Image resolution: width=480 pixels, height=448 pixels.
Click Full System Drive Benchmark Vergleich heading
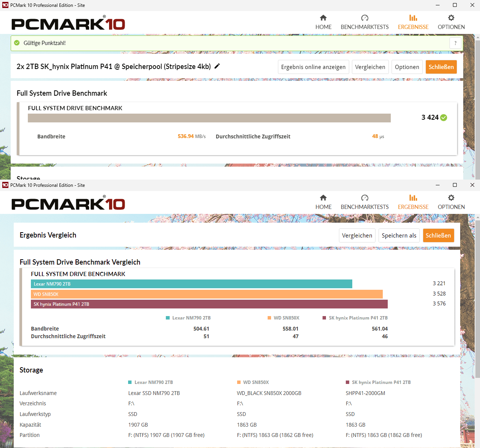click(80, 262)
